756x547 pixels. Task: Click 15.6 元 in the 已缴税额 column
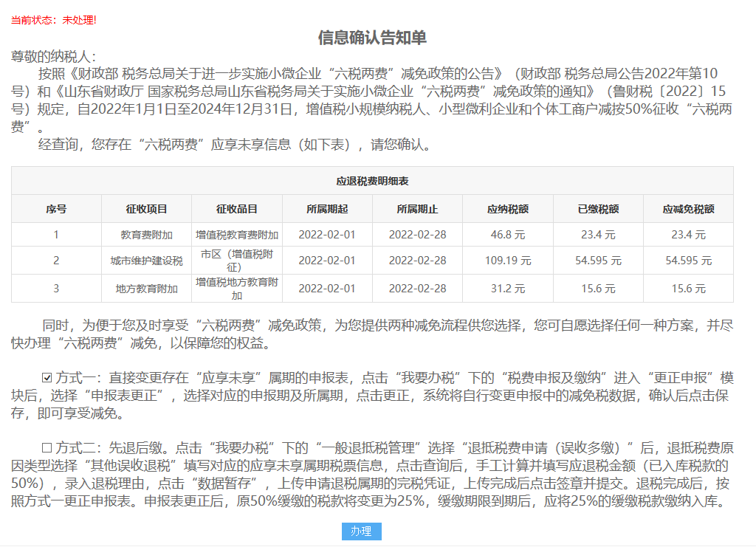click(x=598, y=289)
